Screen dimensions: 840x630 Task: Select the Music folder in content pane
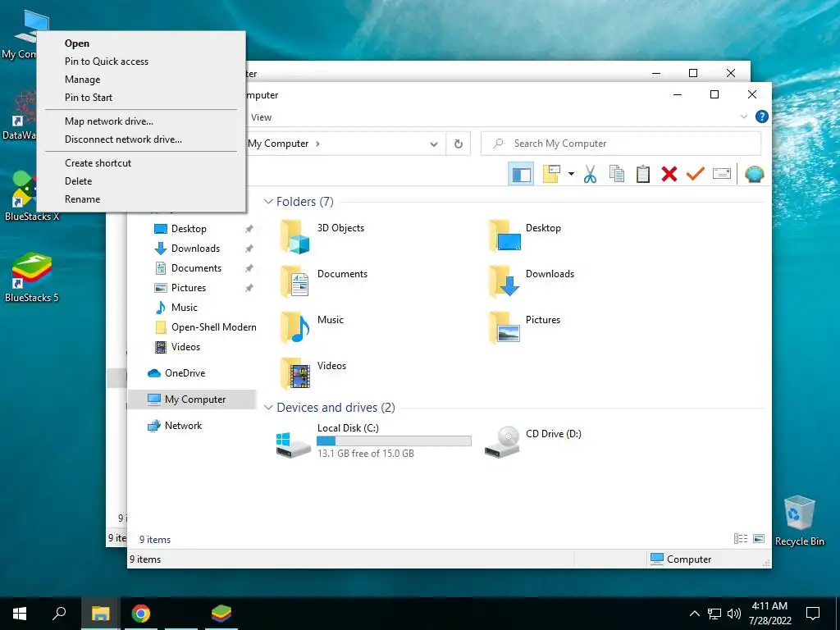pos(312,328)
